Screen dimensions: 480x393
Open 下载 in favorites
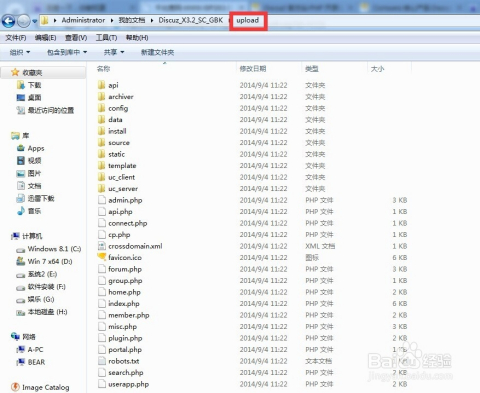(34, 85)
